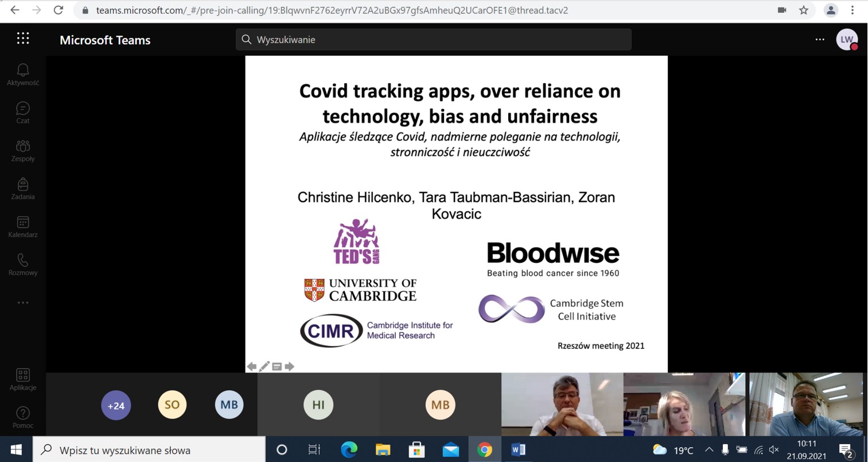Open settings and more menu ellipsis
Screen dimensions: 868x462
click(x=820, y=40)
